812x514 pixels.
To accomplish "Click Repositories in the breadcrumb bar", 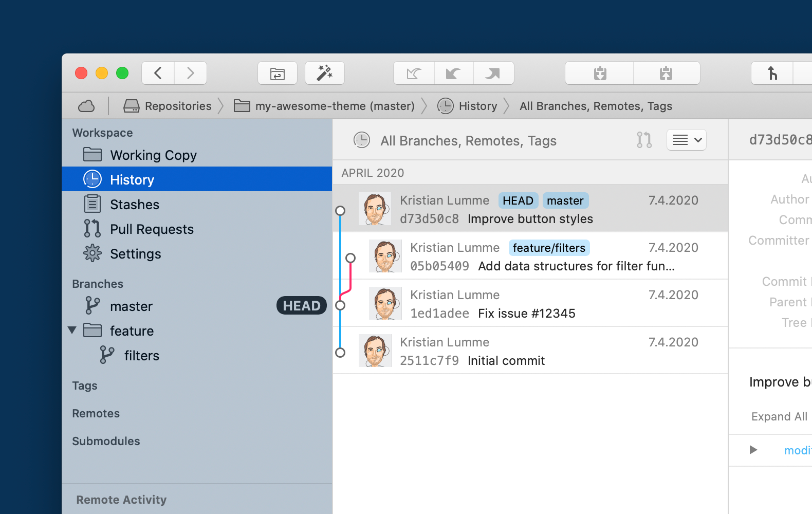I will pos(178,106).
